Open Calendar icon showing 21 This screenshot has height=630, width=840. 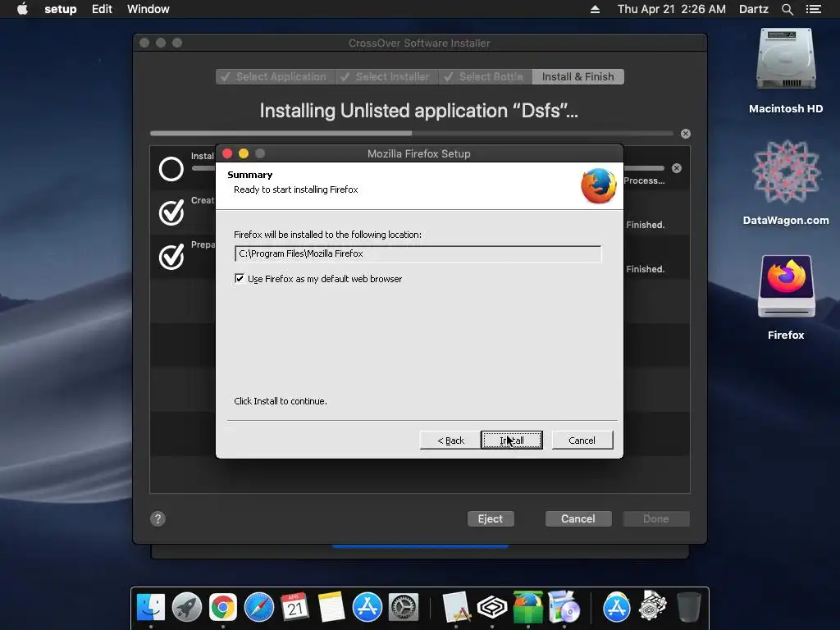(294, 608)
